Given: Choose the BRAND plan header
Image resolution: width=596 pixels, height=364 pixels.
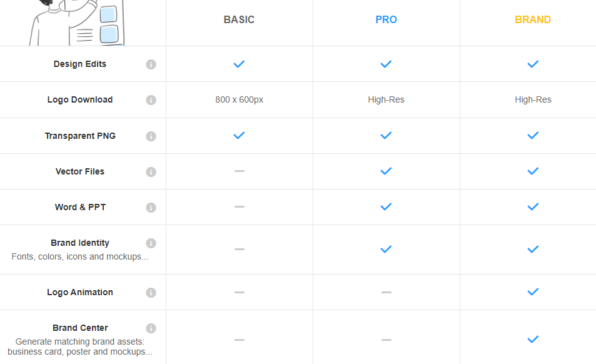Looking at the screenshot, I should pos(533,20).
